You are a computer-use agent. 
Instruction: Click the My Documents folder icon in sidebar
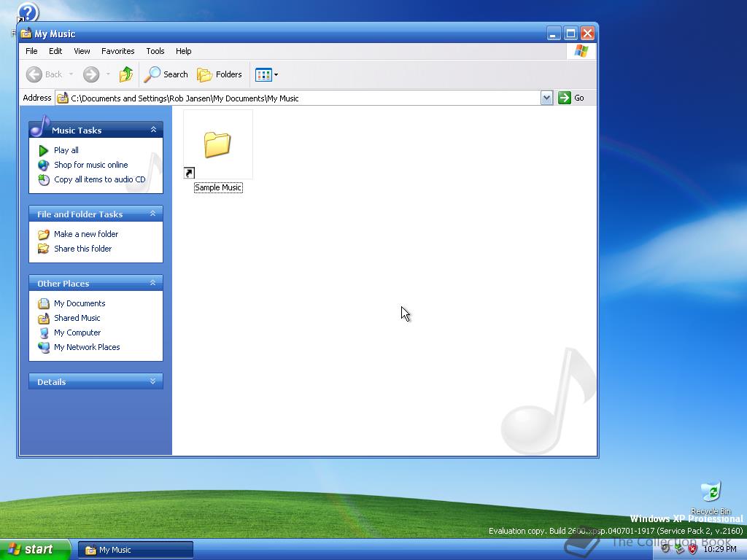43,303
